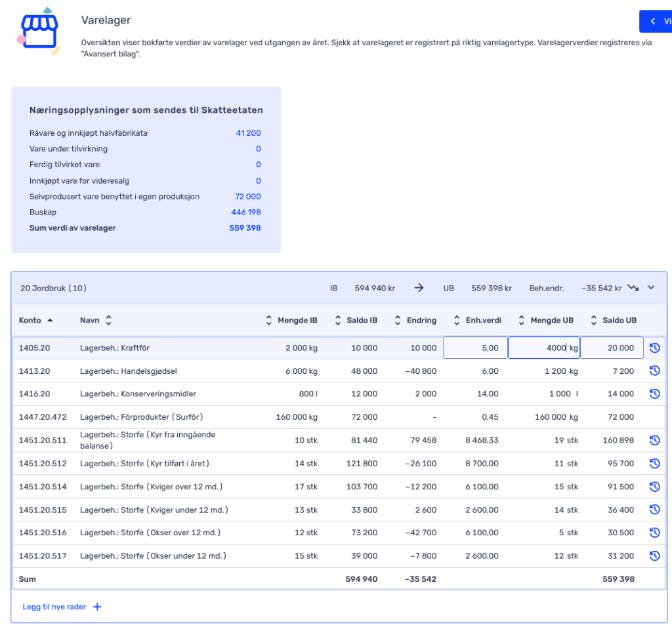672x627 pixels.
Task: Open Vare under tilvirkning value 0
Action: (259, 149)
